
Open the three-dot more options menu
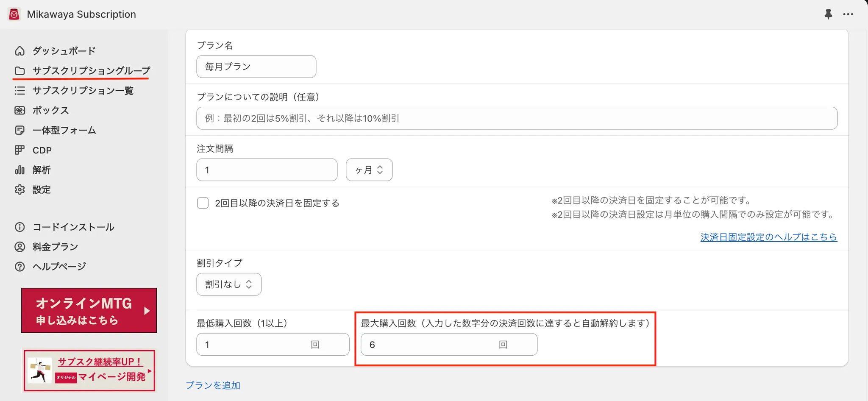tap(848, 14)
